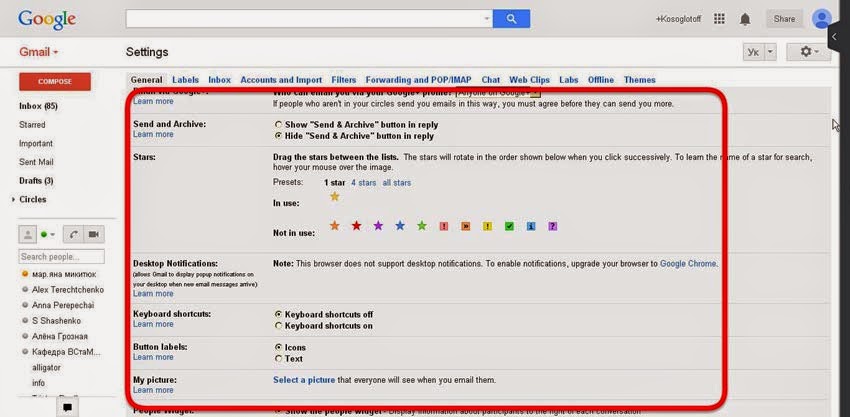
Task: Switch to the Labels tab
Action: pyautogui.click(x=185, y=80)
